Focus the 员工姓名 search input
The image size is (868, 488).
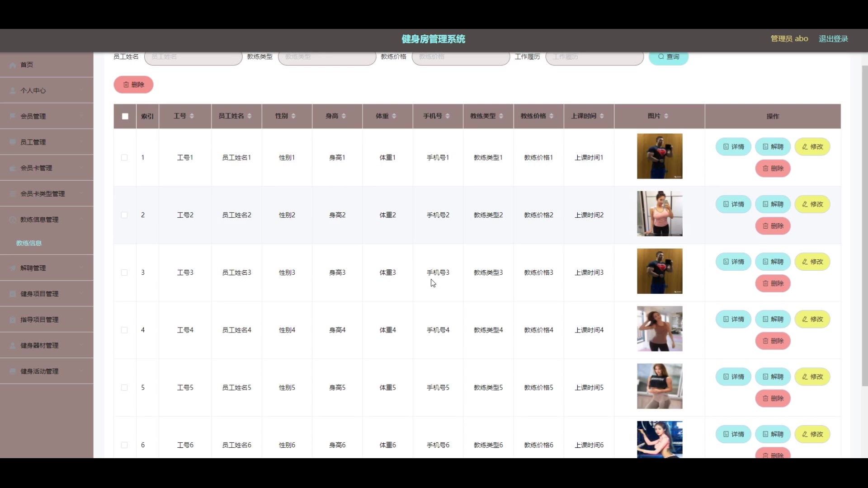click(193, 57)
